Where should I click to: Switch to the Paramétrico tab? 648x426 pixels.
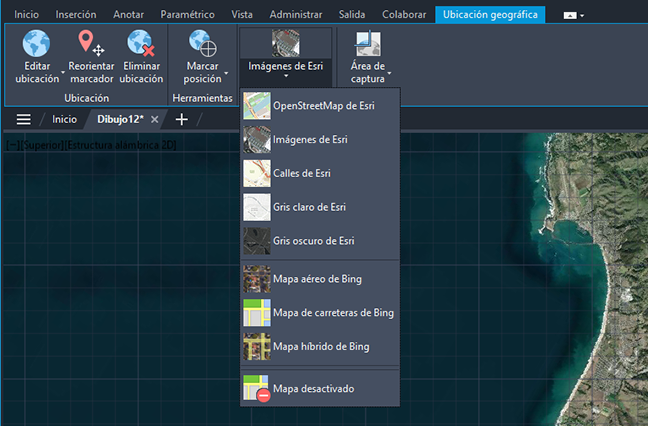coord(187,14)
